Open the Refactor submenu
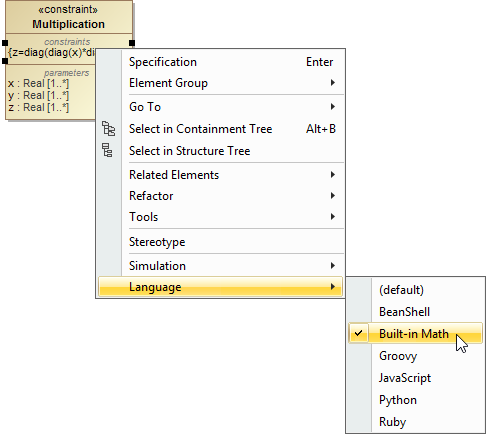486x434 pixels. tap(220, 196)
